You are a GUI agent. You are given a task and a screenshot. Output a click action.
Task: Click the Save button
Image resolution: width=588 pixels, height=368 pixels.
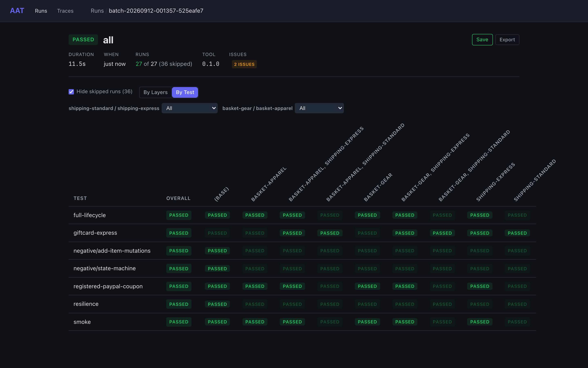pos(482,40)
